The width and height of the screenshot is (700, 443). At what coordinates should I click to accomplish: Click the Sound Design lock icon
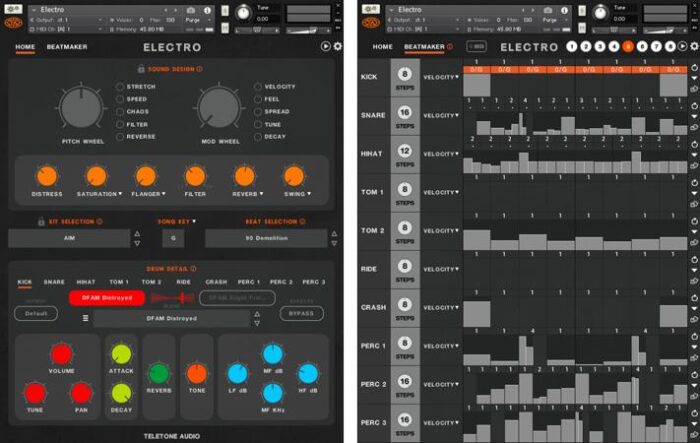pyautogui.click(x=139, y=69)
